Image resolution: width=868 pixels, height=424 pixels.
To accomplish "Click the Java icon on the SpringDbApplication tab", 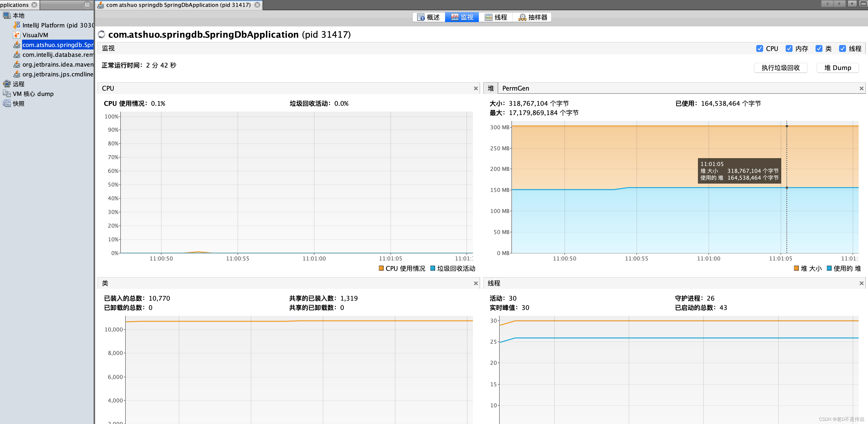I will point(100,5).
